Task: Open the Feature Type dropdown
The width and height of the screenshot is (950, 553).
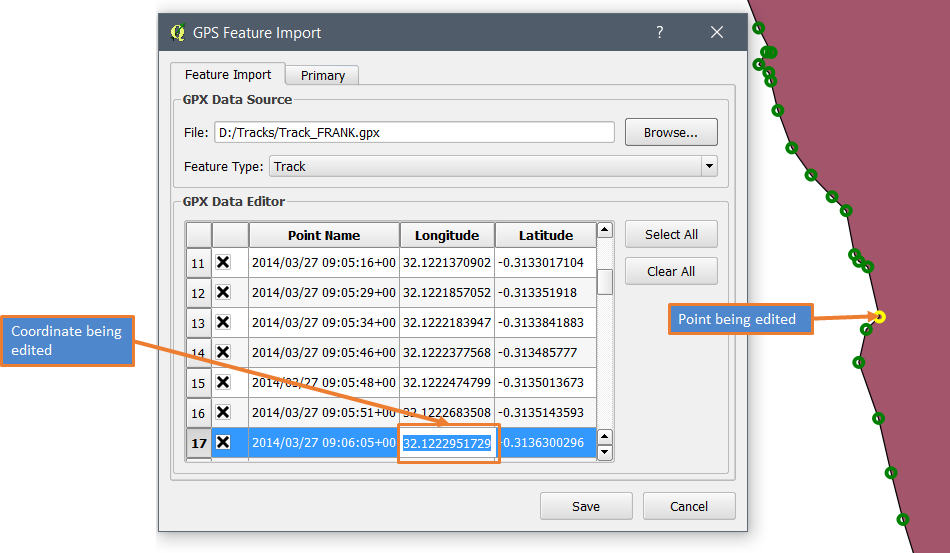Action: (x=708, y=166)
